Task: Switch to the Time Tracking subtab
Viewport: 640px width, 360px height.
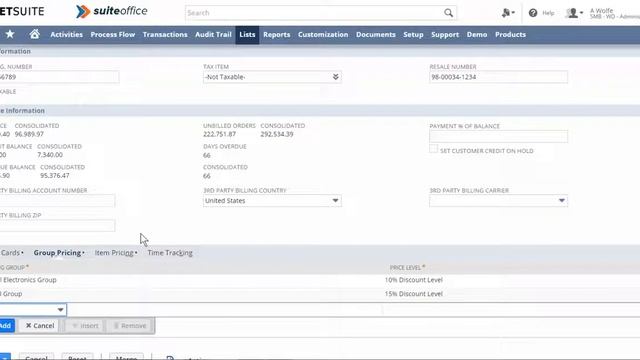Action: (x=170, y=253)
